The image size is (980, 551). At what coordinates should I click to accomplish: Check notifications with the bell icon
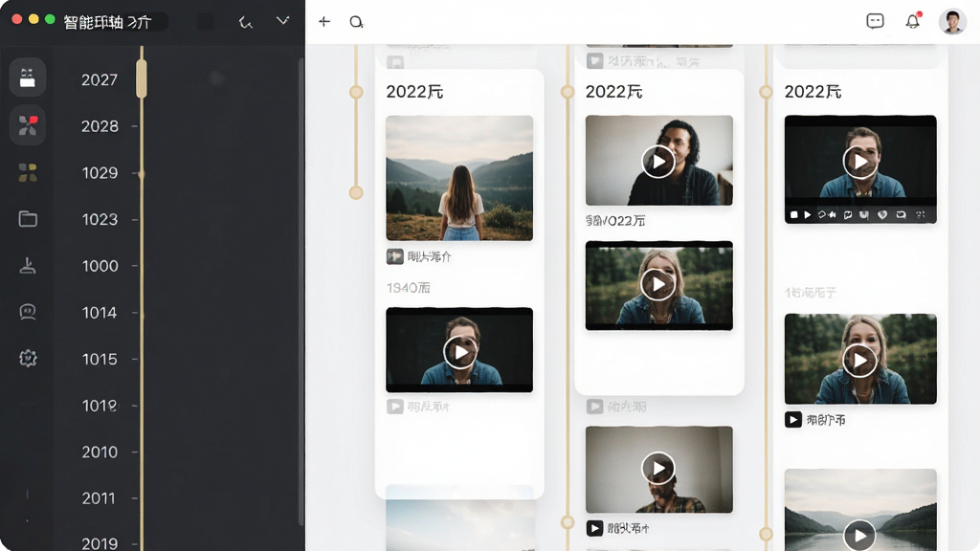(912, 21)
